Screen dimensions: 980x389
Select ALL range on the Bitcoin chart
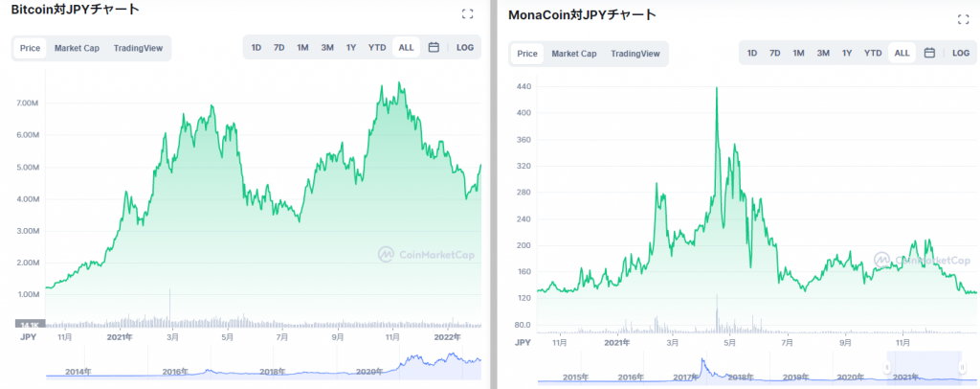click(x=406, y=48)
